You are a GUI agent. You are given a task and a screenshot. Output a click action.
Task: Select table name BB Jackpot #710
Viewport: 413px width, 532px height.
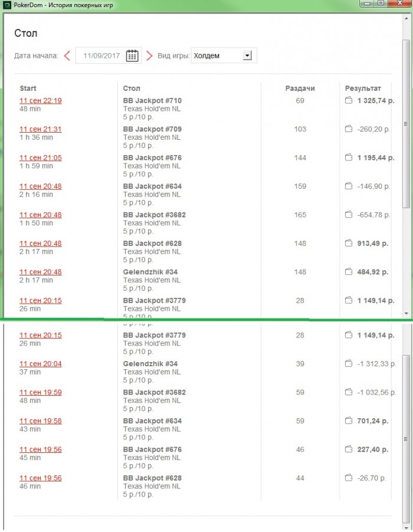point(152,100)
